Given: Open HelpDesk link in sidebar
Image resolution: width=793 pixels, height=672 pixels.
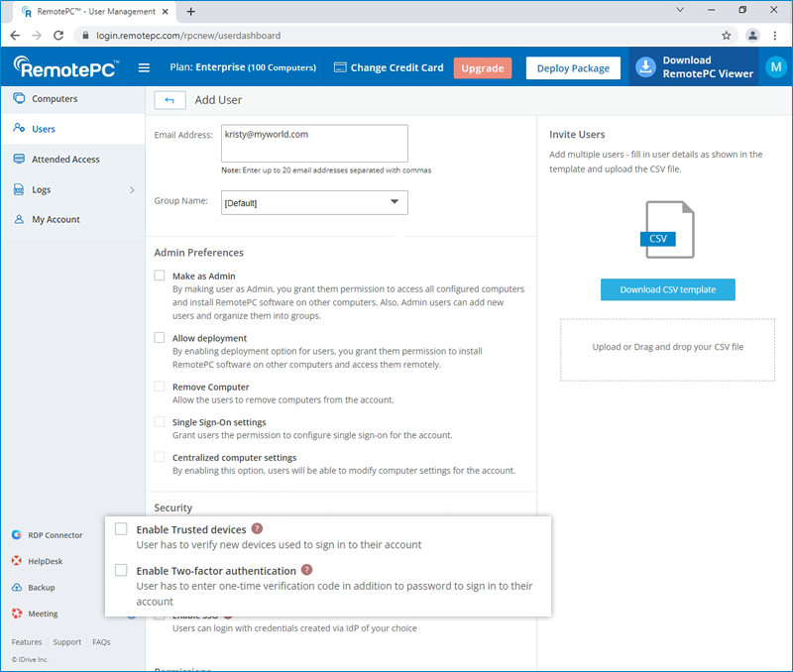Looking at the screenshot, I should 45,561.
